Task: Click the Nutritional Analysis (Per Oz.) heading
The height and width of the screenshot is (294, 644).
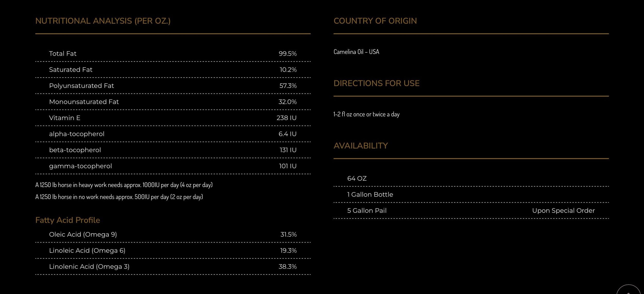Action: tap(103, 21)
